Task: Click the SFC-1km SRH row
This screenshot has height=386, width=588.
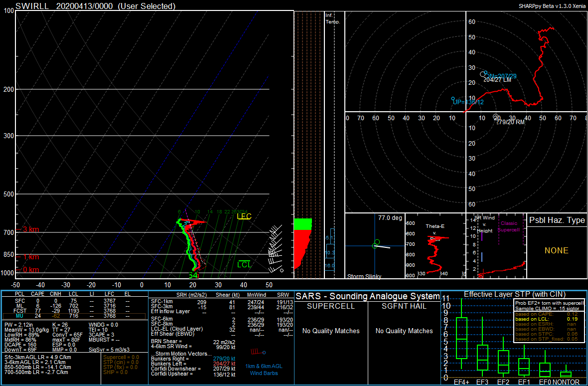Action: pos(221,301)
